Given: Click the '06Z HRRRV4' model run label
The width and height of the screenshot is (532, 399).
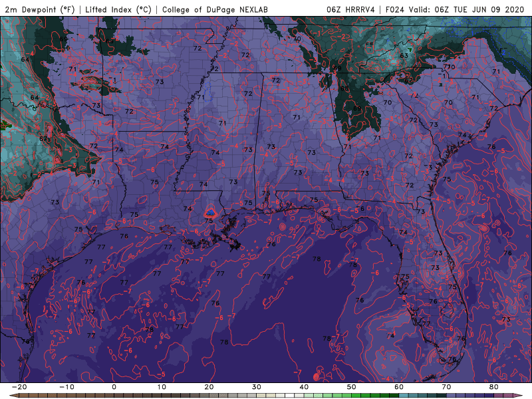Looking at the screenshot, I should [x=350, y=9].
